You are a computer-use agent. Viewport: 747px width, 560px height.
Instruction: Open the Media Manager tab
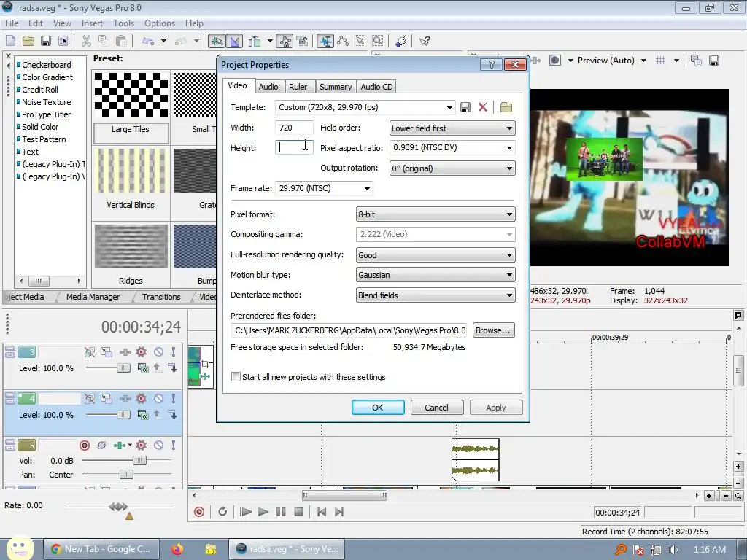tap(93, 297)
